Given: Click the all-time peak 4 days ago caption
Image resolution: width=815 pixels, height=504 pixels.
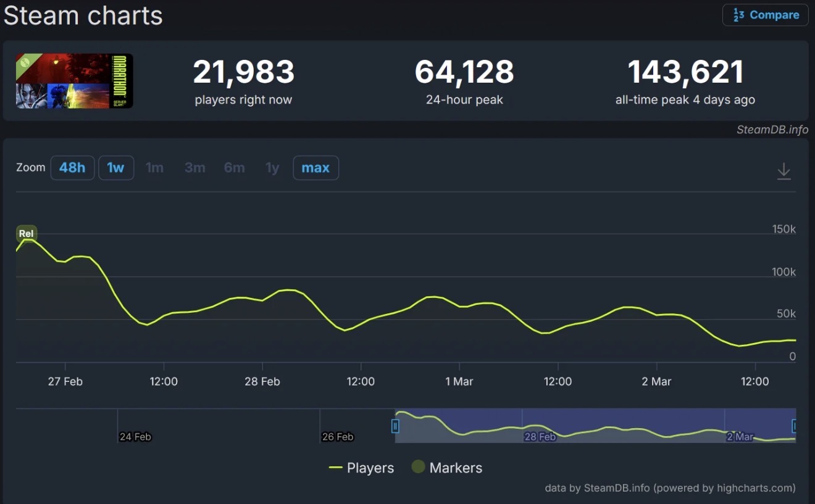Looking at the screenshot, I should click(x=685, y=100).
